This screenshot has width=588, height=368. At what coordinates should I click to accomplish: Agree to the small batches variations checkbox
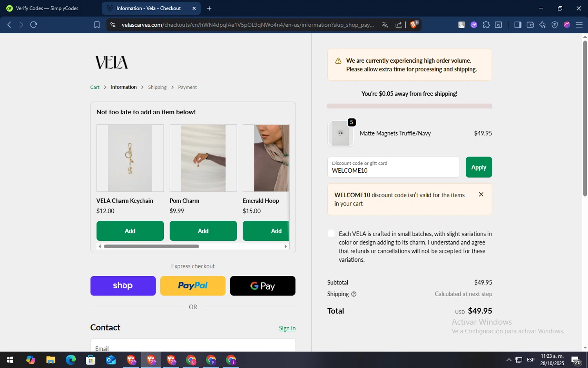331,234
